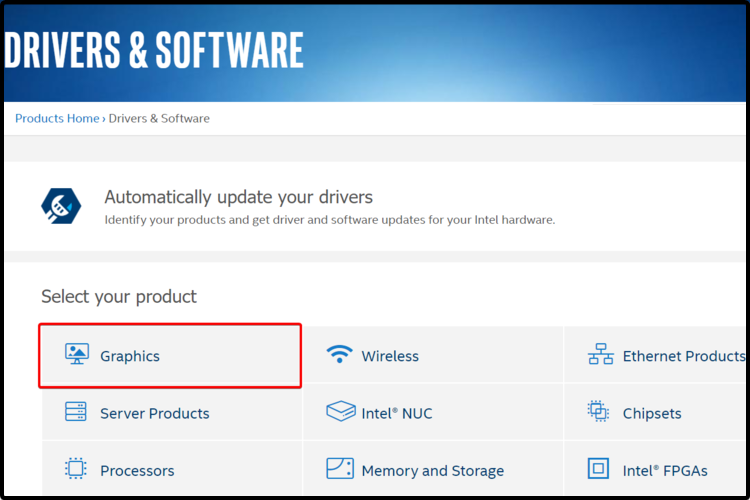Click the Graphics monitor icon
This screenshot has width=750, height=500.
77,354
